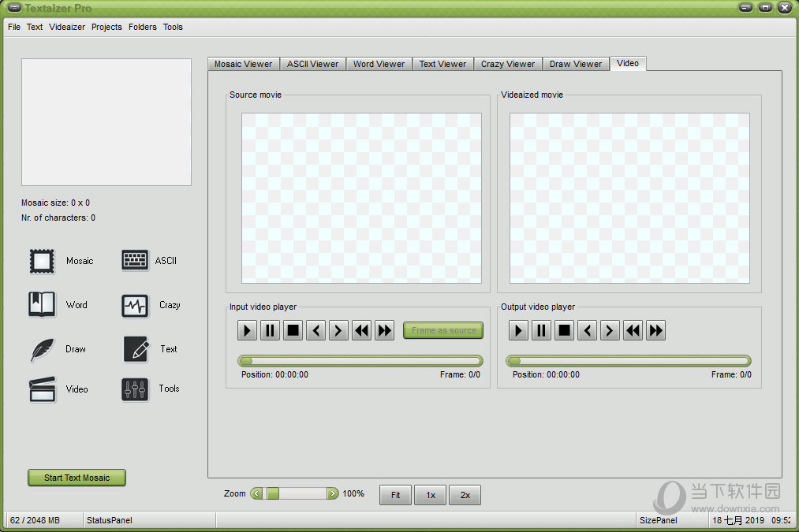
Task: Click the zoom slider right arrow
Action: pos(333,493)
